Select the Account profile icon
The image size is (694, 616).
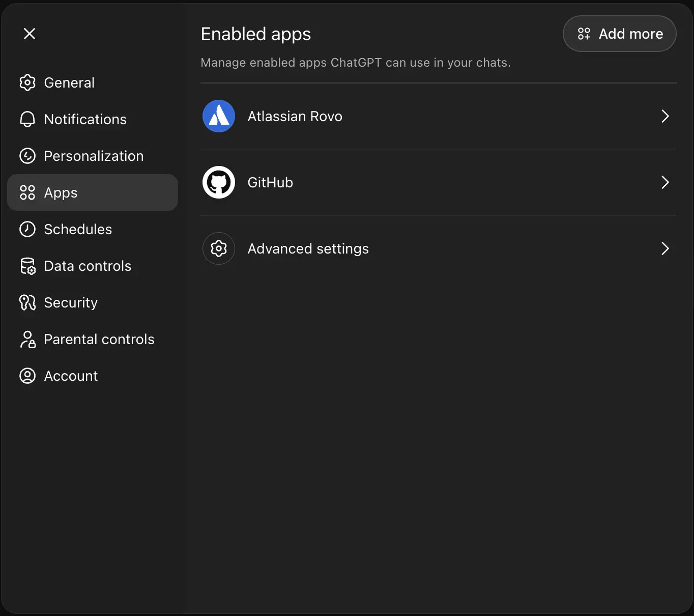tap(27, 376)
